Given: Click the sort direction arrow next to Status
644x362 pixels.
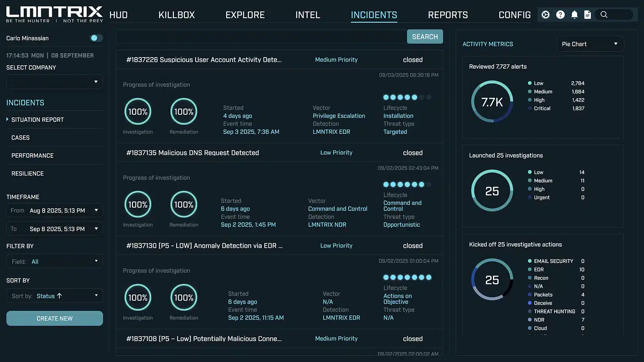Looking at the screenshot, I should [60, 296].
